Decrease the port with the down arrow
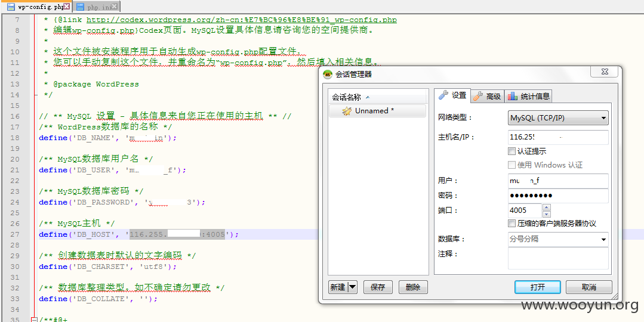 click(546, 214)
